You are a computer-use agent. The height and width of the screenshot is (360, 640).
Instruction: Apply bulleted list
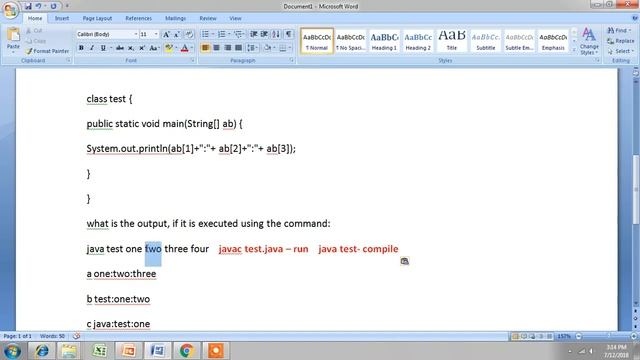205,34
